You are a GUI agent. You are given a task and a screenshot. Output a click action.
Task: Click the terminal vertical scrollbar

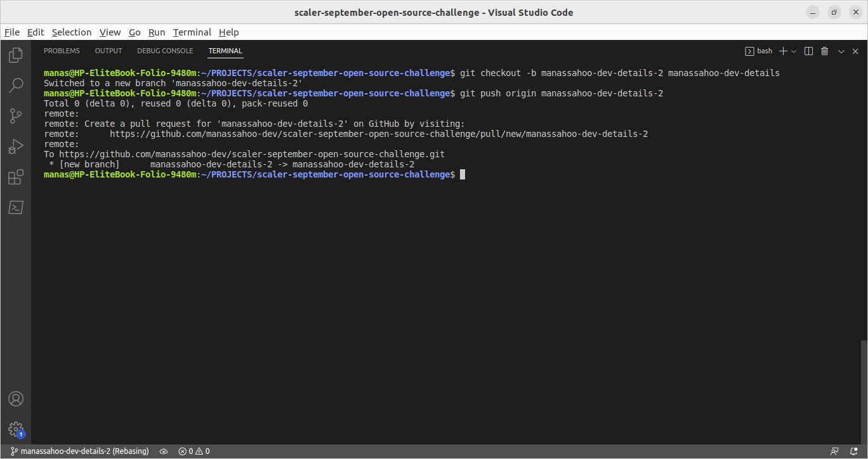[864, 391]
